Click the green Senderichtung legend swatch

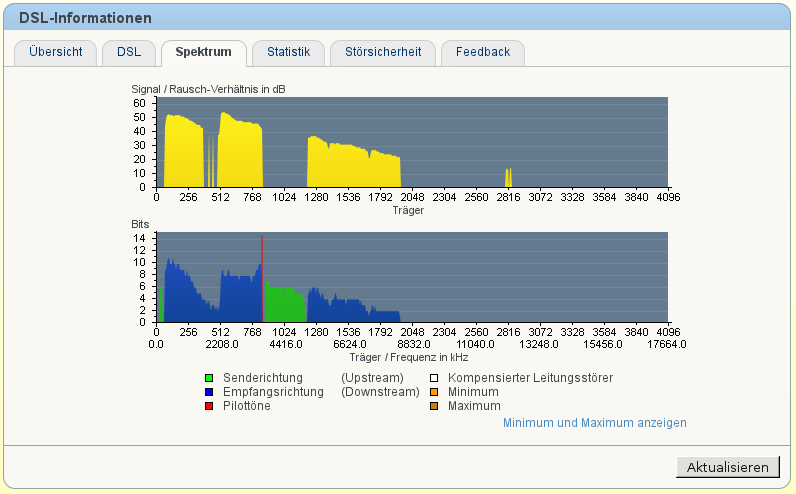pos(209,378)
